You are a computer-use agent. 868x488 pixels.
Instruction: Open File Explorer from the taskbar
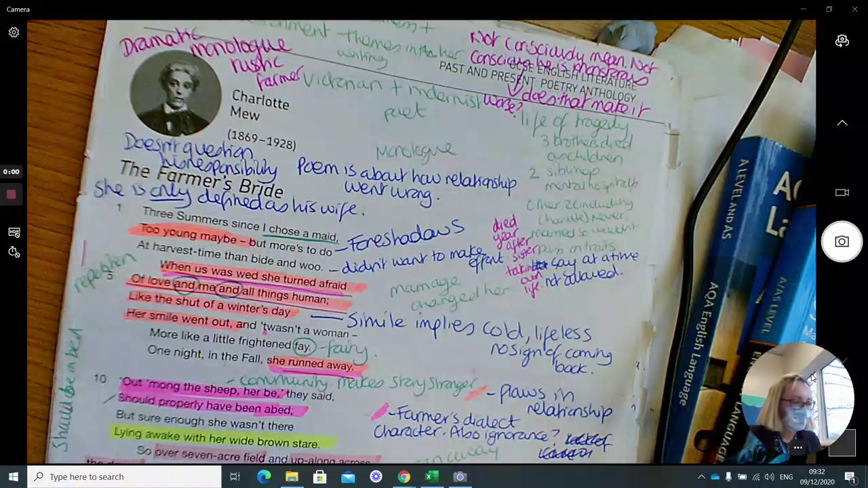[x=292, y=476]
